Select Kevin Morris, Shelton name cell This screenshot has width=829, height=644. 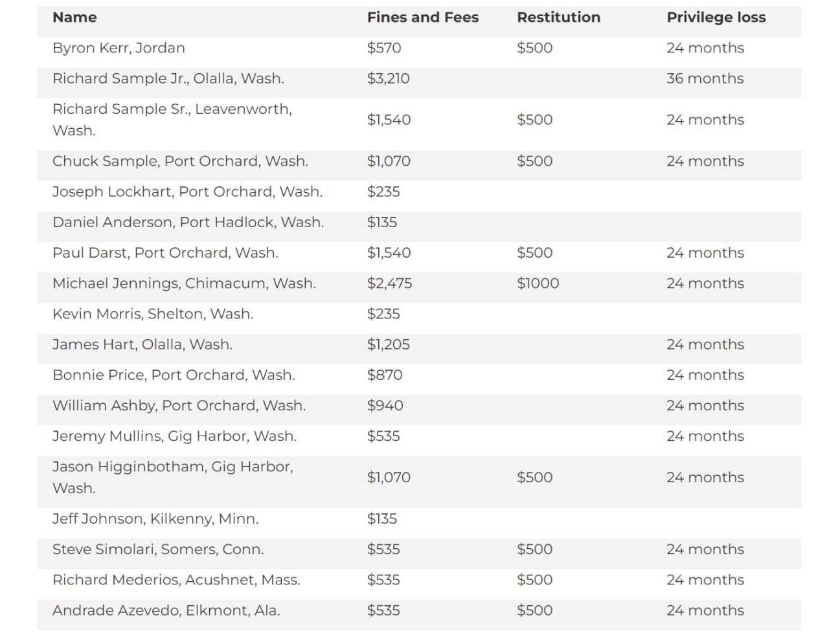click(153, 314)
